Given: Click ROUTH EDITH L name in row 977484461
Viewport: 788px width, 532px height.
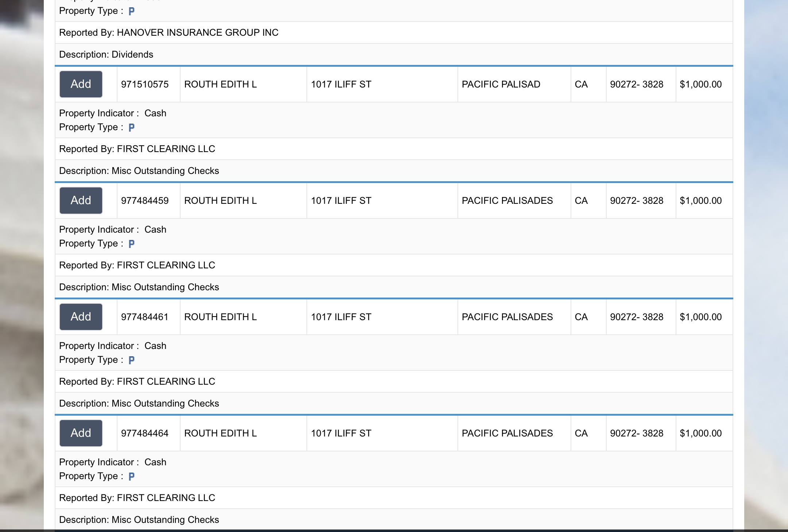Looking at the screenshot, I should [x=220, y=317].
